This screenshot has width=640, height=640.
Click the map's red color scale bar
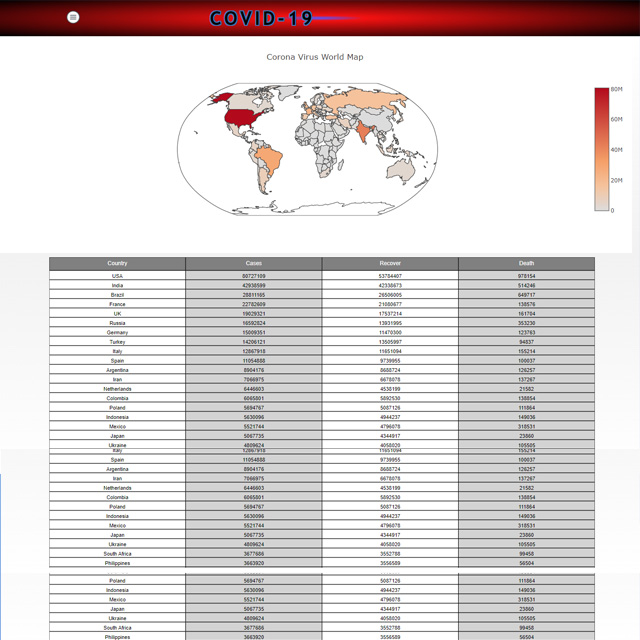(x=601, y=149)
